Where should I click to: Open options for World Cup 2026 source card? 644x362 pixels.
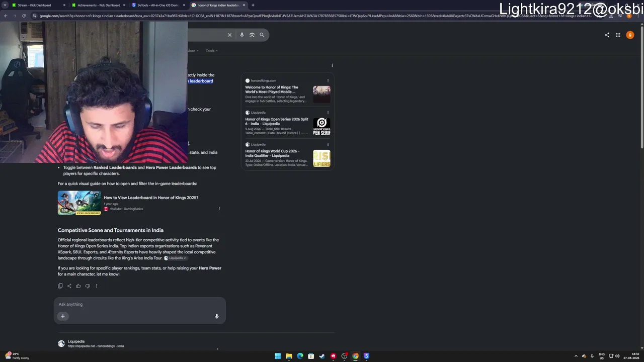pos(328,145)
